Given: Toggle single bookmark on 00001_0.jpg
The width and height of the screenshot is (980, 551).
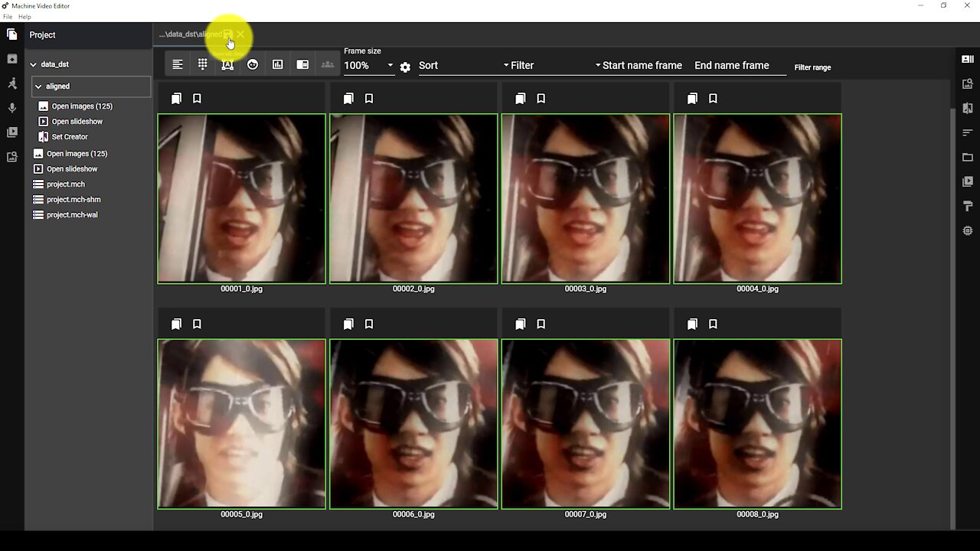Looking at the screenshot, I should click(197, 99).
